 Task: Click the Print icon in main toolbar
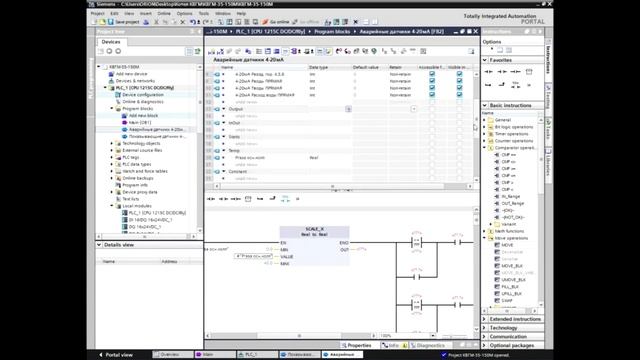coord(146,22)
